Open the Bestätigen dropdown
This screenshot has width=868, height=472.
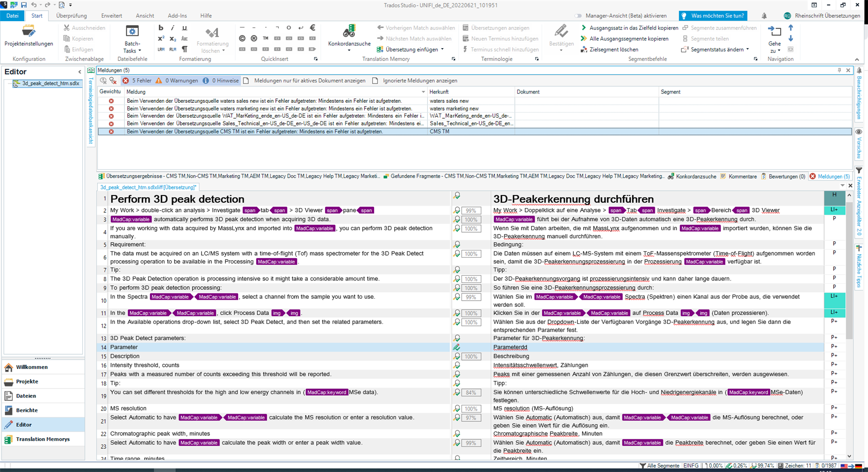tap(561, 50)
